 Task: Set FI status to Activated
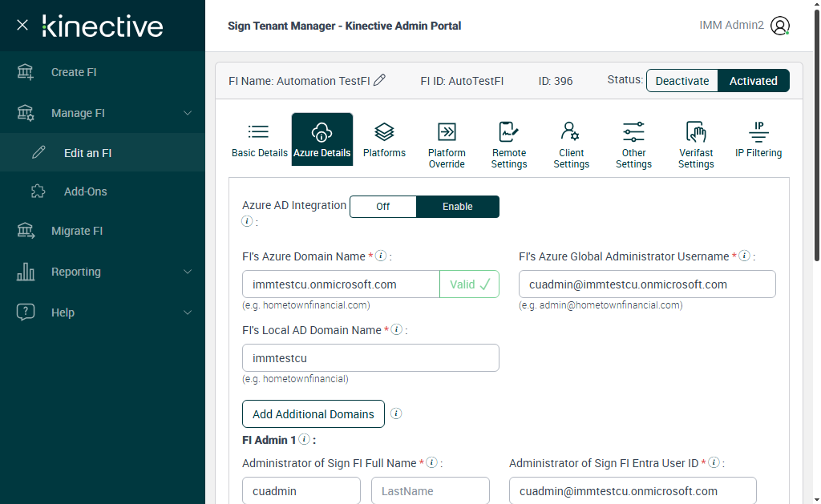[x=754, y=81]
